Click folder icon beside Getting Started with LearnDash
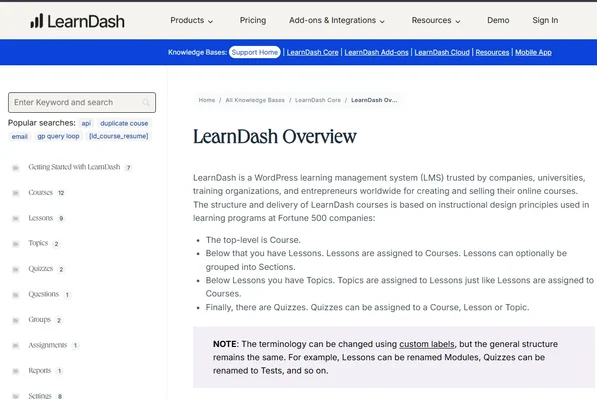 point(16,168)
